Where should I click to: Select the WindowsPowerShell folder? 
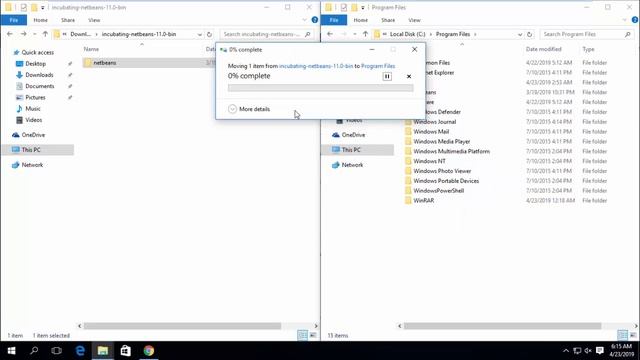pos(438,191)
